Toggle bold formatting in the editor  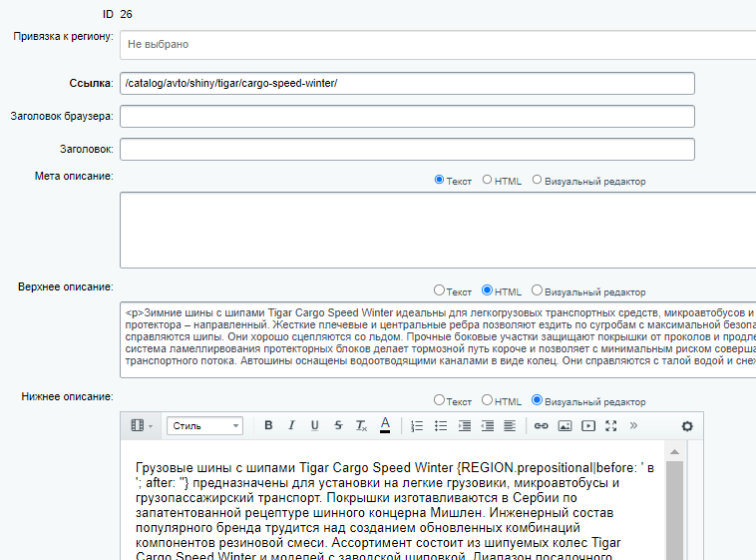point(268,425)
